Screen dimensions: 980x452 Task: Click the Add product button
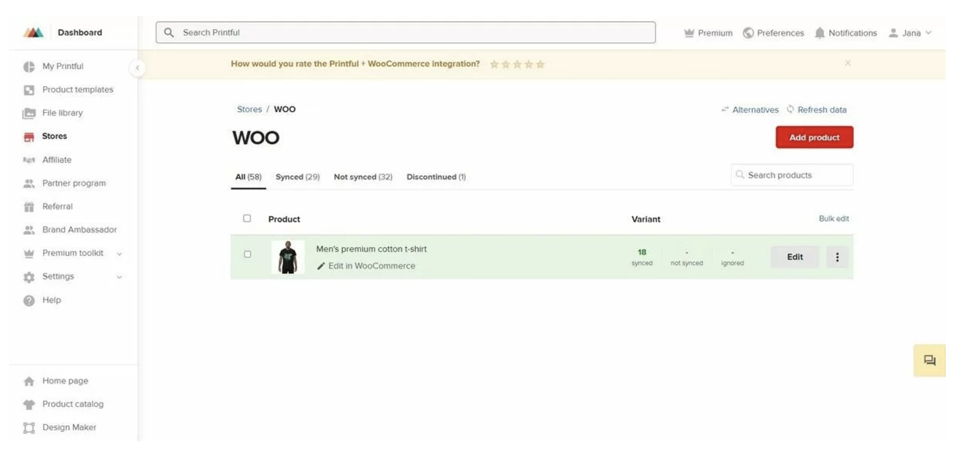pyautogui.click(x=815, y=138)
